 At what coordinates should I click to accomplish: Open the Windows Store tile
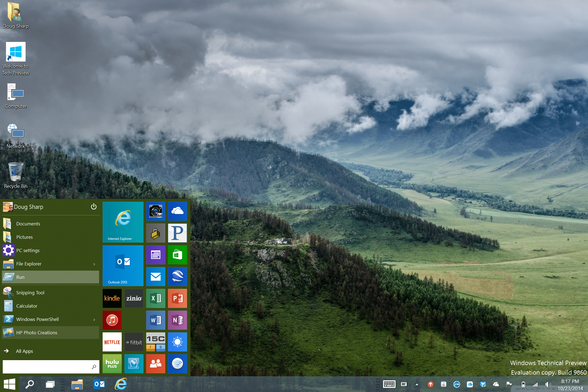coord(177,255)
